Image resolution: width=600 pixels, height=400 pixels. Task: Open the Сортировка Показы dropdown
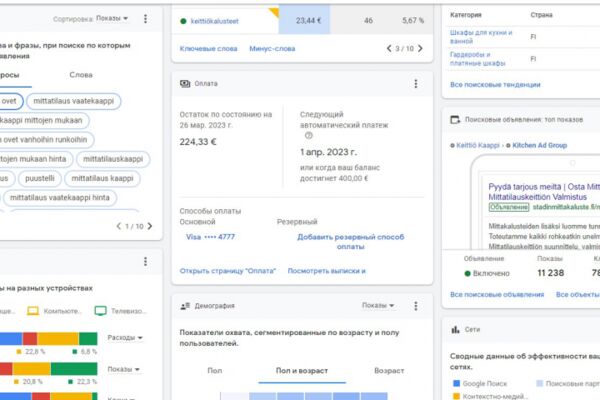112,18
